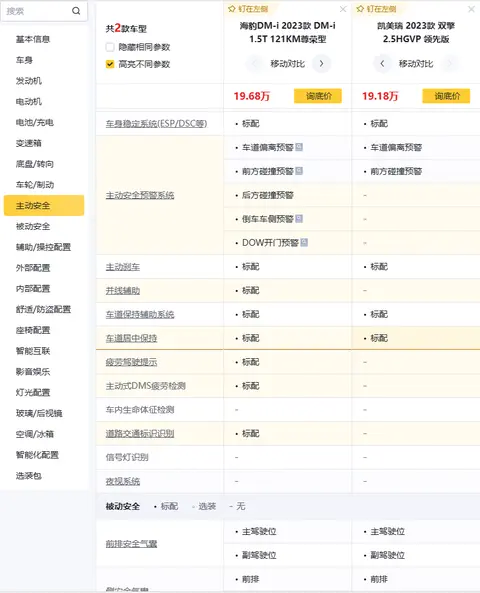Jump to 发动机 section
The width and height of the screenshot is (480, 593).
(x=28, y=81)
